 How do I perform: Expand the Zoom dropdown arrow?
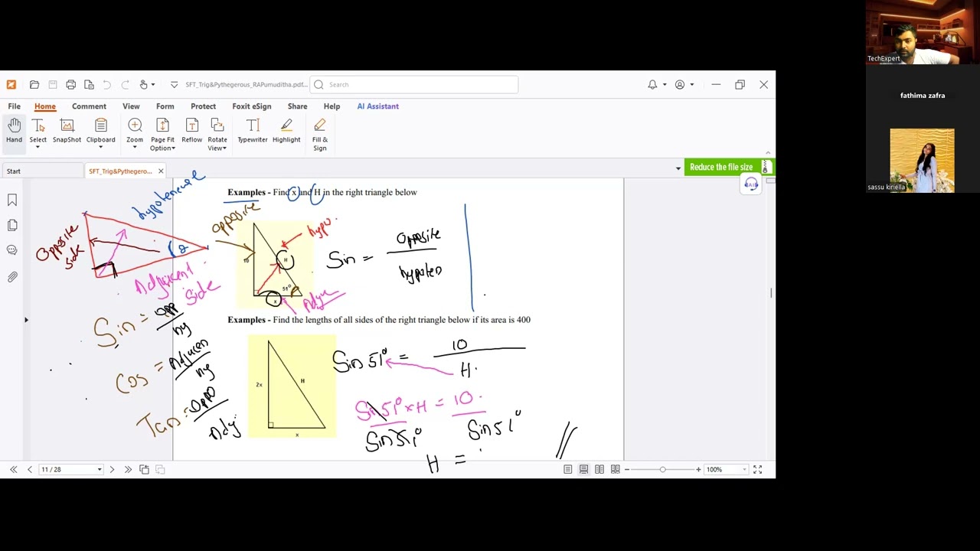(135, 148)
